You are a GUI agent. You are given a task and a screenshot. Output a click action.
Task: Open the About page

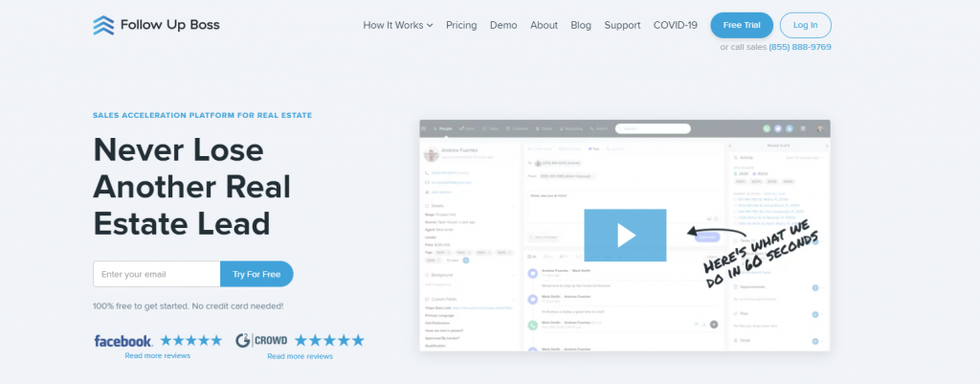[544, 25]
